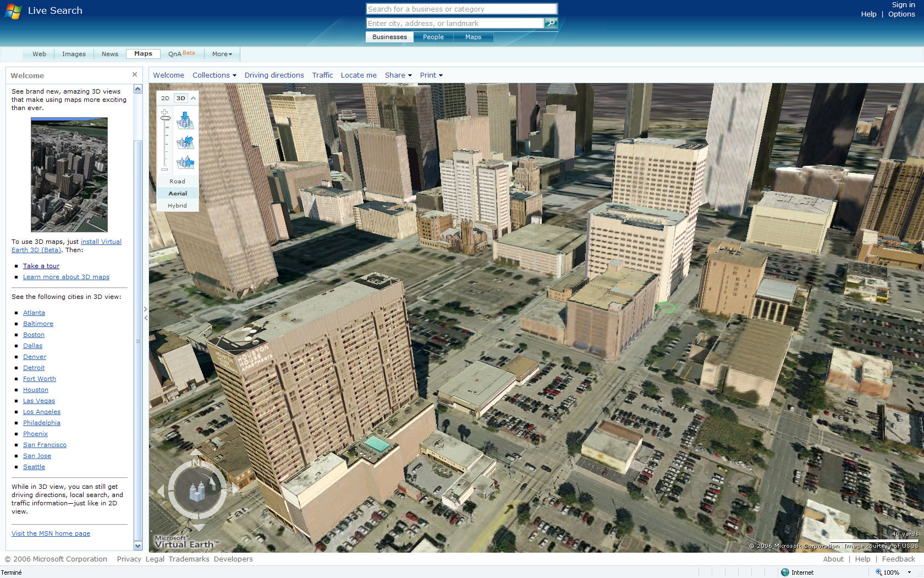The width and height of the screenshot is (924, 578).
Task: Collapse the side panel using splitter arrows
Action: tap(145, 314)
